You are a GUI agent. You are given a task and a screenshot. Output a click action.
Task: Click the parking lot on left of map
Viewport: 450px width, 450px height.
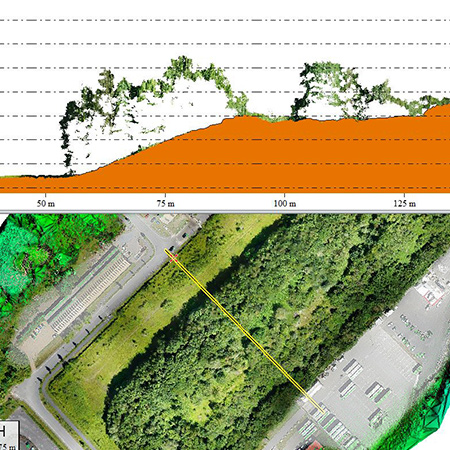(x=88, y=293)
